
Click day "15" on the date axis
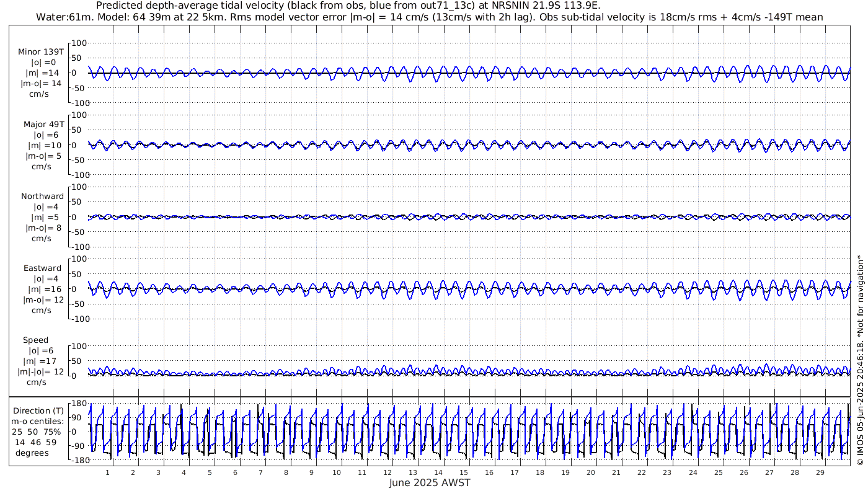pyautogui.click(x=464, y=472)
